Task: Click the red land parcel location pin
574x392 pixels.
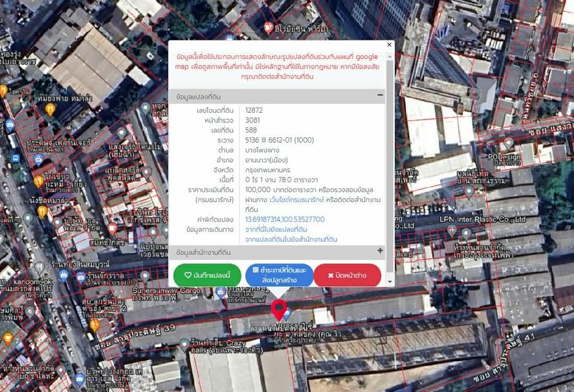Action: [279, 308]
